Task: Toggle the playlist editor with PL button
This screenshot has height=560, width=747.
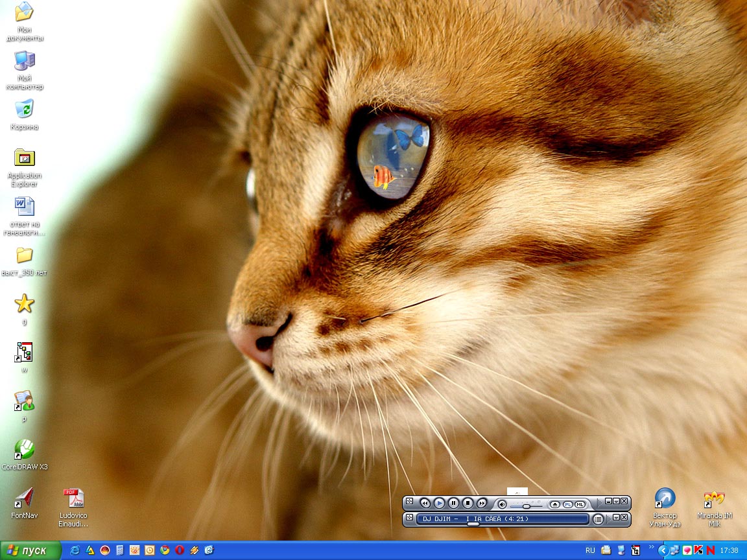Action: coord(568,504)
